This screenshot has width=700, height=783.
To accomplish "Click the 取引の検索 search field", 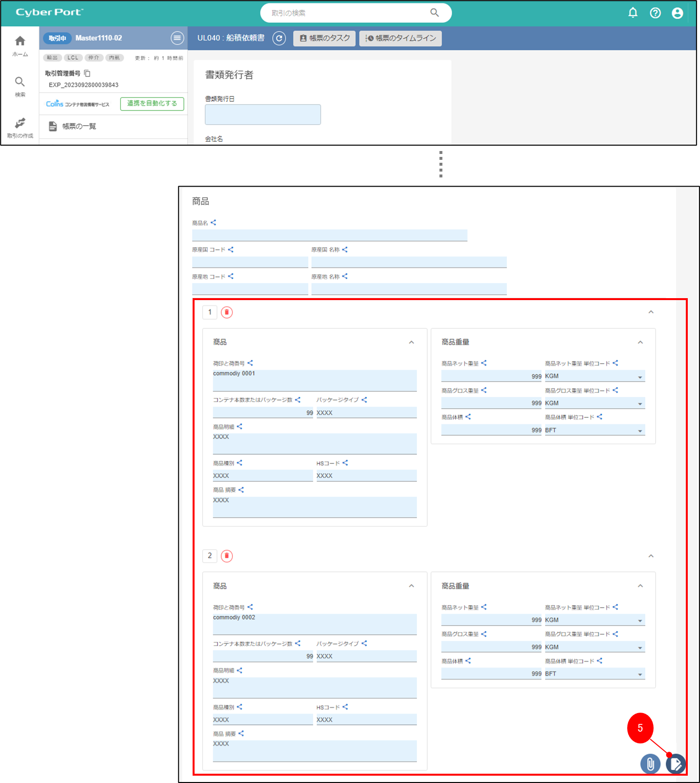I will click(347, 13).
